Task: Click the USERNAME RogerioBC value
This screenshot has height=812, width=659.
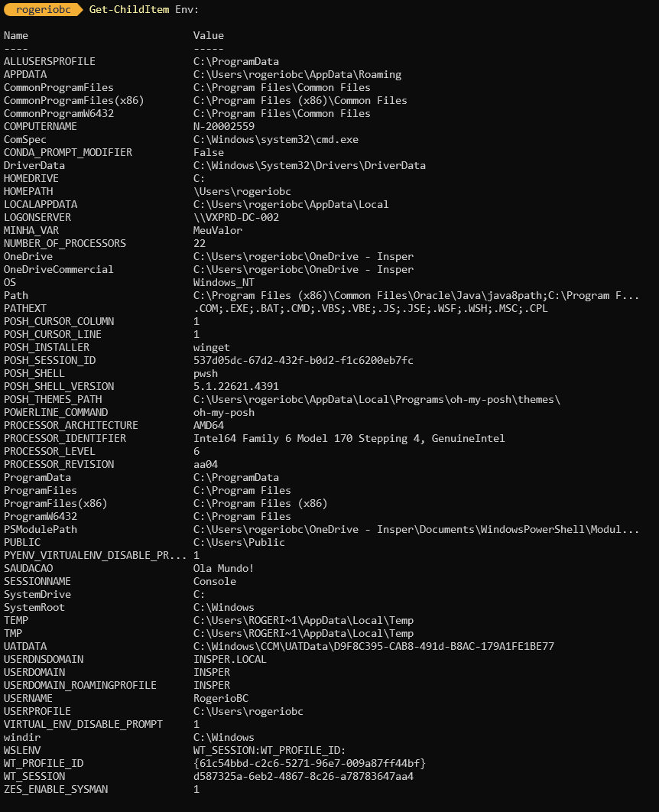Action: [220, 699]
